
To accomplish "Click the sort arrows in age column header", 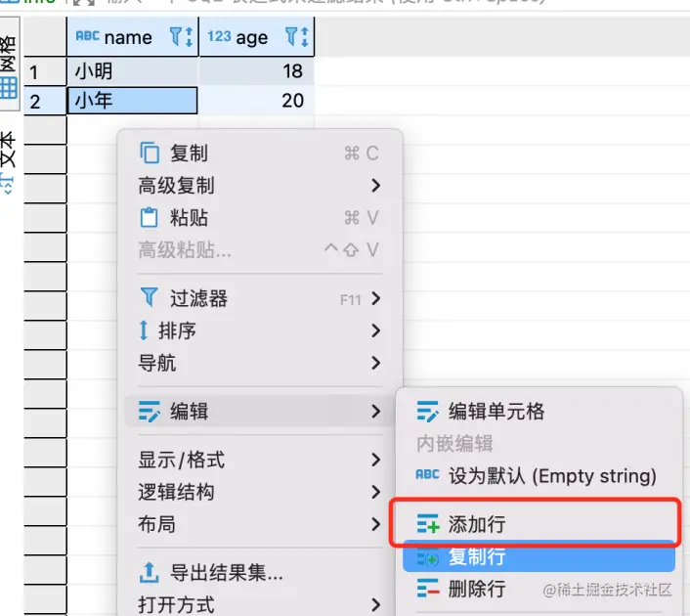I will (x=305, y=37).
